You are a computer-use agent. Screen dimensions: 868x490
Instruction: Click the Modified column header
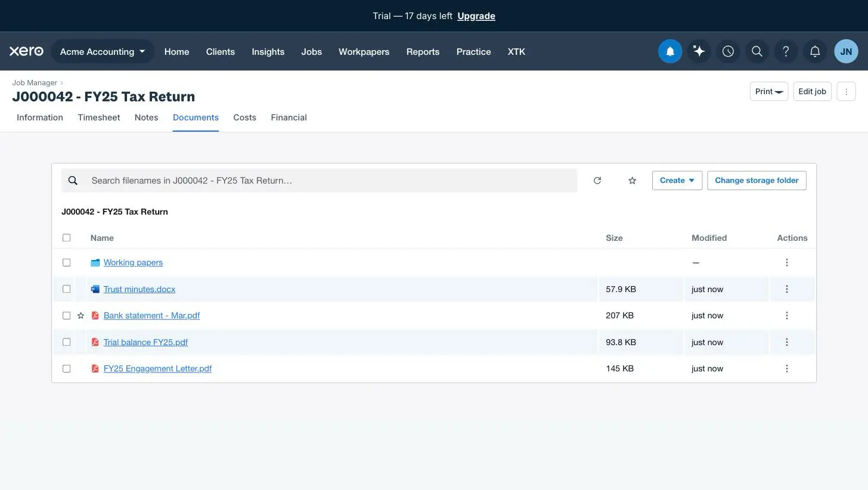point(709,238)
